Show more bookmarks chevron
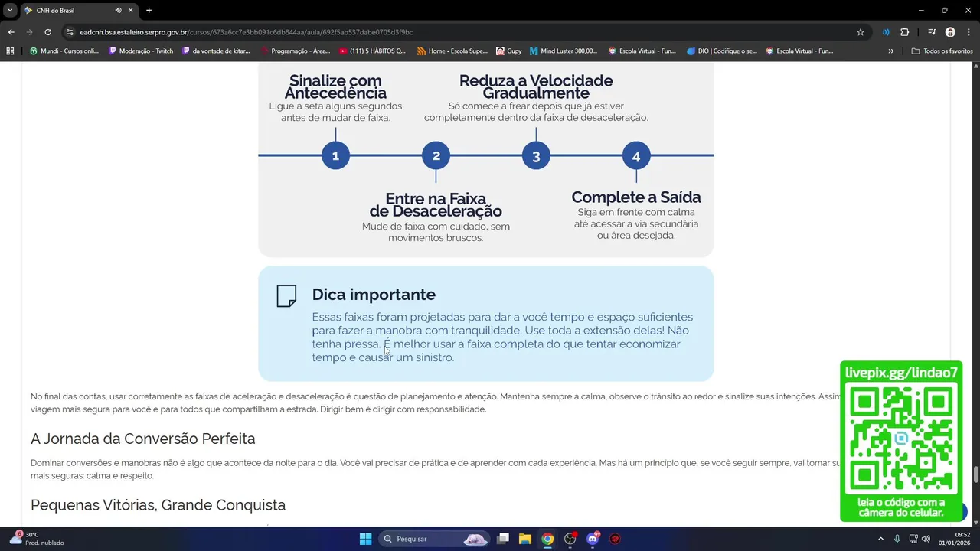 click(890, 51)
